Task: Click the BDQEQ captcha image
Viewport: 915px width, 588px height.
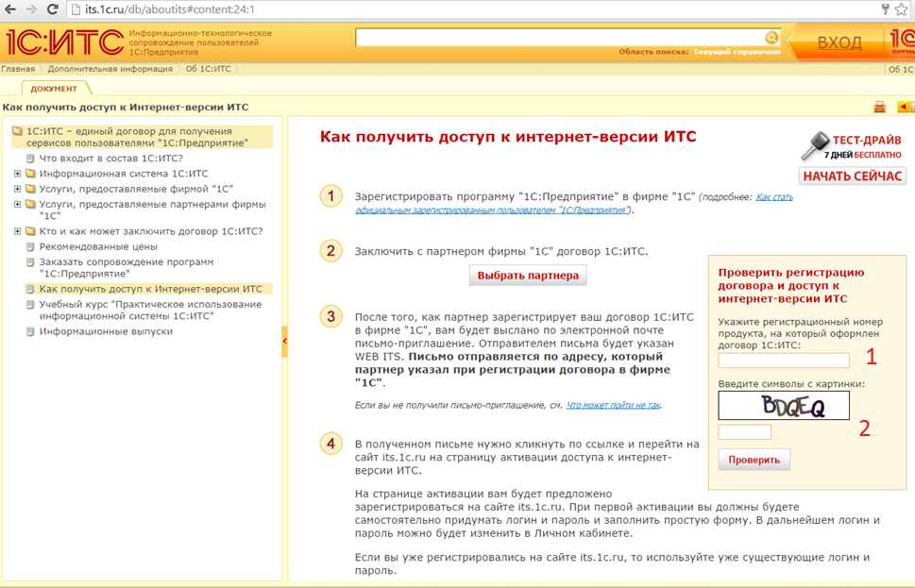Action: [784, 406]
